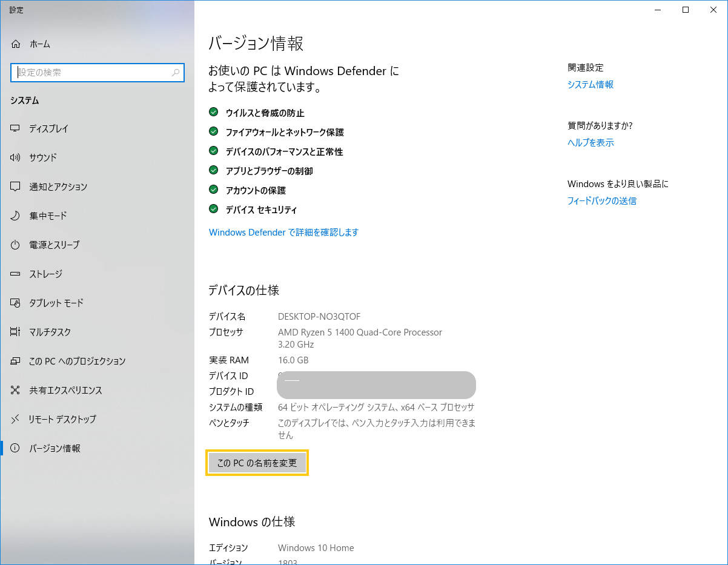Click ウイルスと脅威の防止 status text
Viewport: 728px width, 565px height.
click(x=265, y=113)
